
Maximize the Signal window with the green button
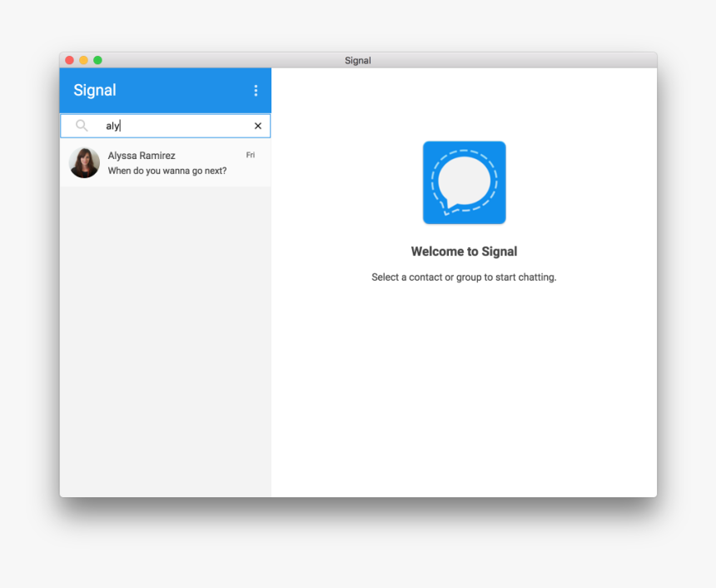[x=97, y=60]
